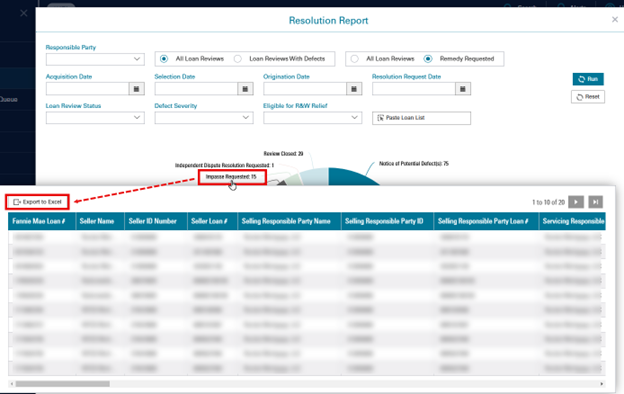Select the first All Loan Reviews radio
This screenshot has height=394, width=624.
coord(164,59)
